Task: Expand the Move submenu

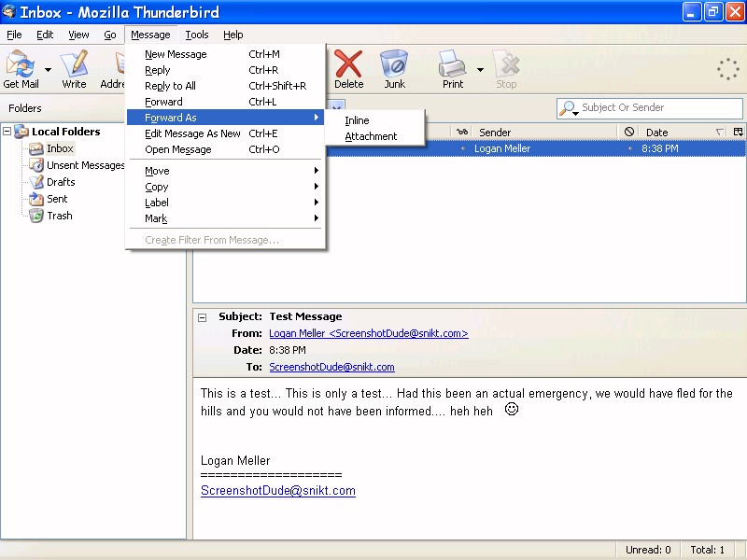Action: 225,171
